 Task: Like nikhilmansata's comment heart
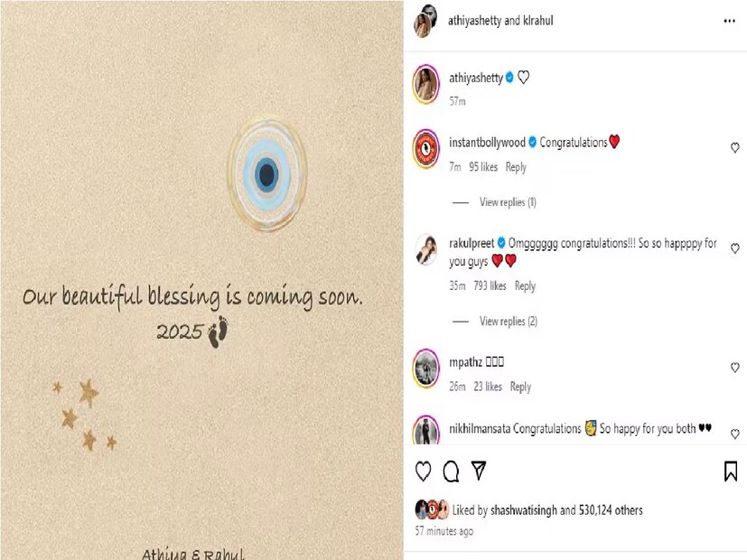point(735,434)
